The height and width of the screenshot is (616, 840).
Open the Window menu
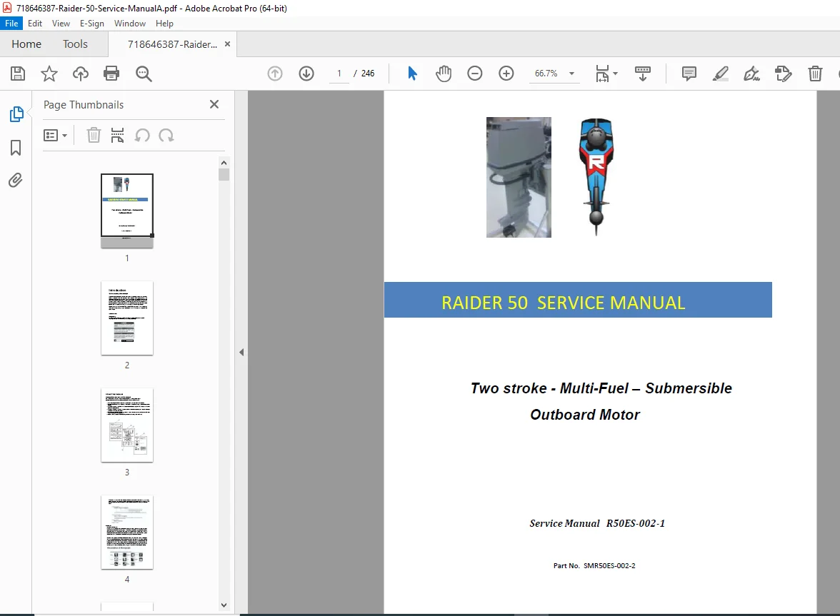point(130,24)
